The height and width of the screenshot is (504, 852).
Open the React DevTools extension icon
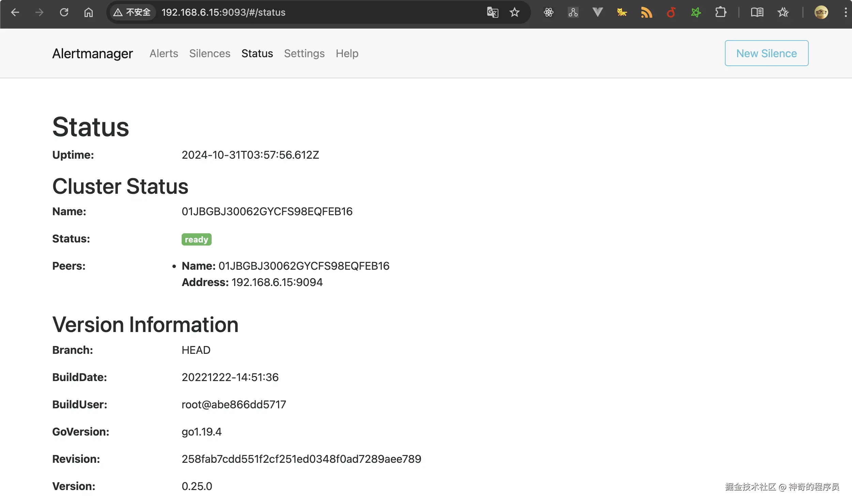(x=548, y=13)
